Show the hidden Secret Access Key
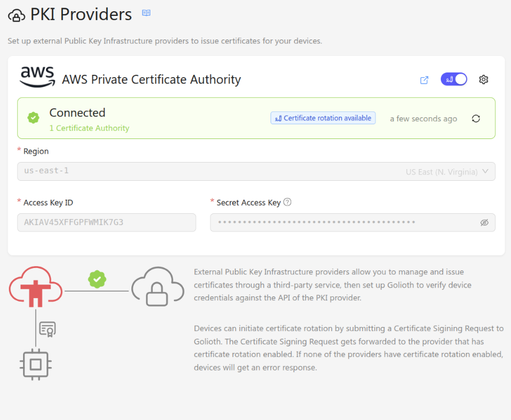The image size is (511, 420). [x=484, y=223]
